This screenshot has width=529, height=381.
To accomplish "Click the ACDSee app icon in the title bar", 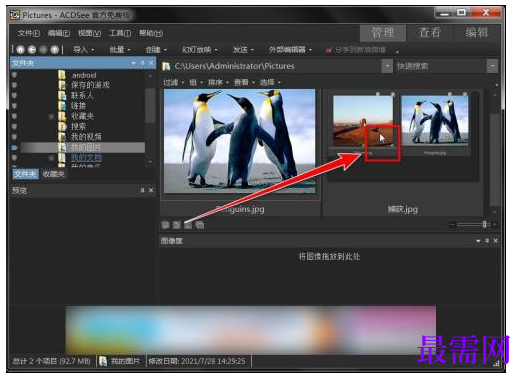I will pyautogui.click(x=15, y=15).
